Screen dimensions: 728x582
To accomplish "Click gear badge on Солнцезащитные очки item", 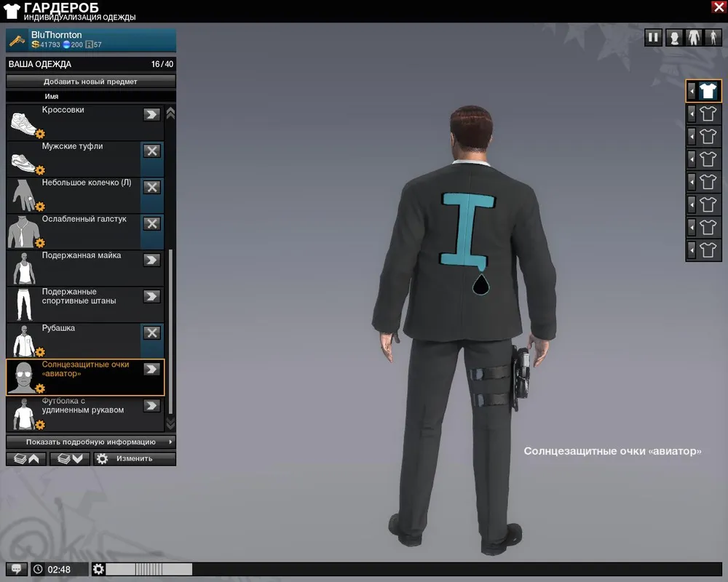I will coord(40,388).
